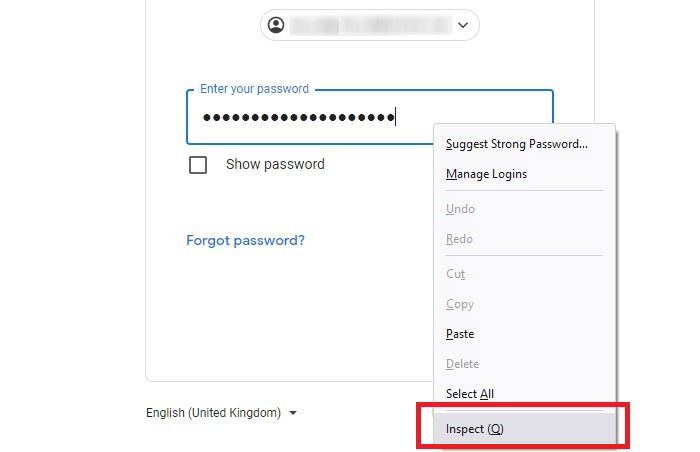
Task: Choose Copy from the context menu
Action: pos(459,304)
